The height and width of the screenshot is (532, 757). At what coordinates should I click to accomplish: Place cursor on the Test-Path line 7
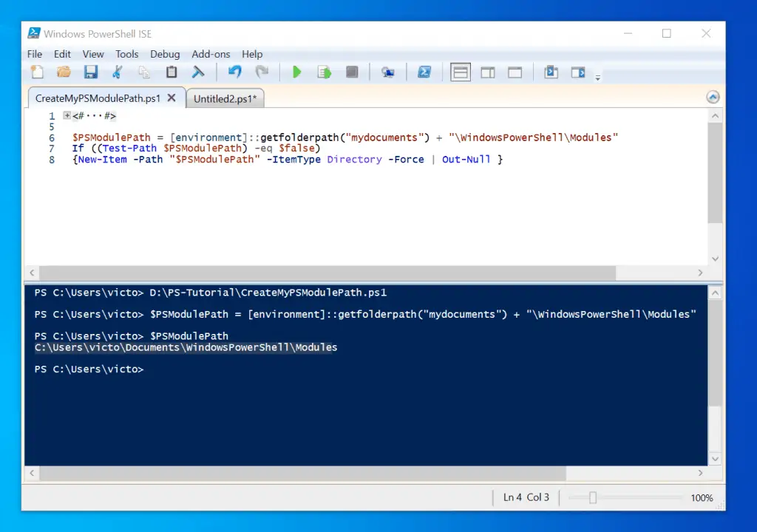pyautogui.click(x=196, y=149)
